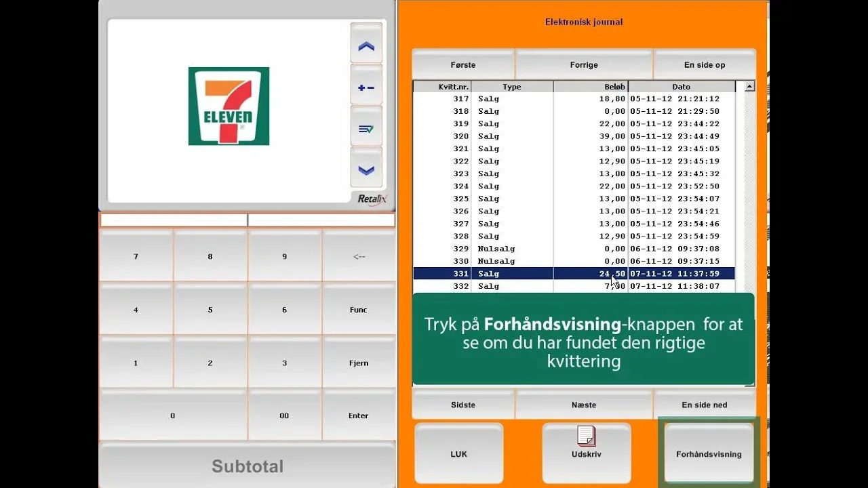The height and width of the screenshot is (488, 868).
Task: Click the journal list scroll-up arrow
Action: click(x=749, y=87)
